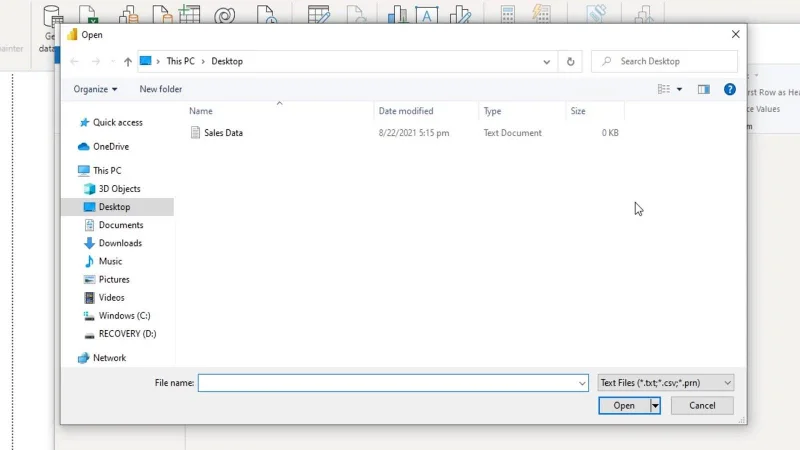Select Desktop in the address breadcrumb
Viewport: 800px width, 450px height.
coord(227,61)
